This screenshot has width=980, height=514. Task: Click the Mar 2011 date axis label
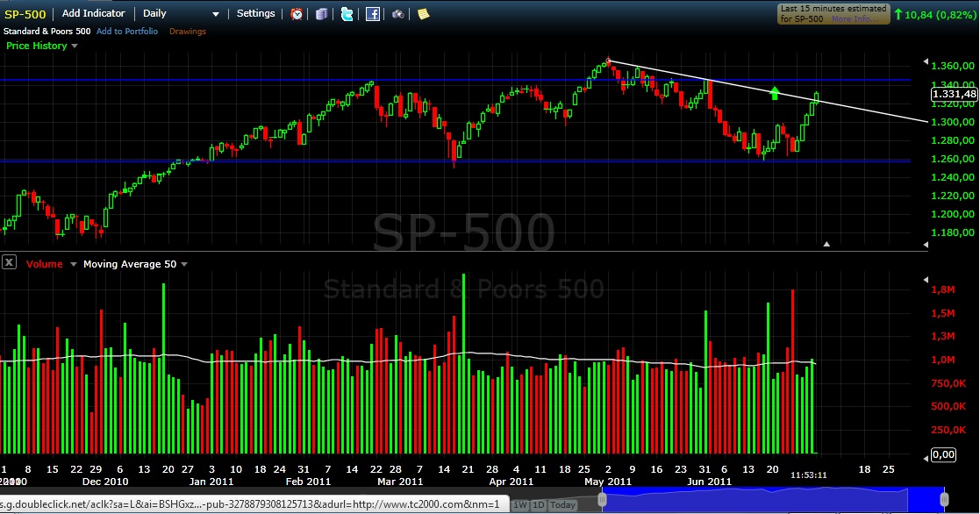400,482
